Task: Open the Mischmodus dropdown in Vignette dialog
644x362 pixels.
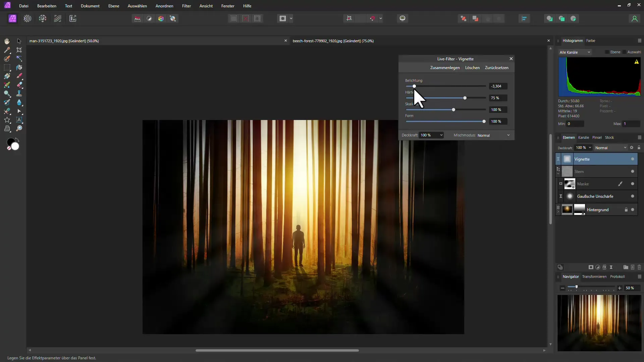Action: click(x=494, y=135)
